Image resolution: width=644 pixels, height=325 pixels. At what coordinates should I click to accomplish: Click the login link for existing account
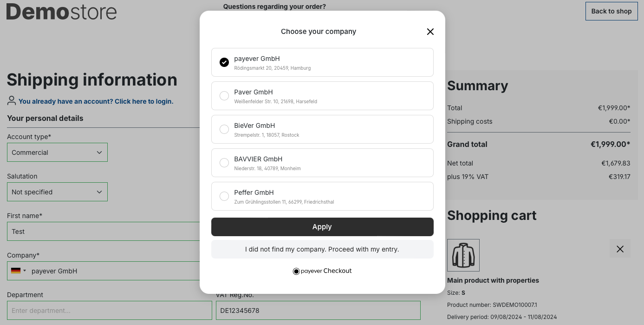pyautogui.click(x=96, y=101)
